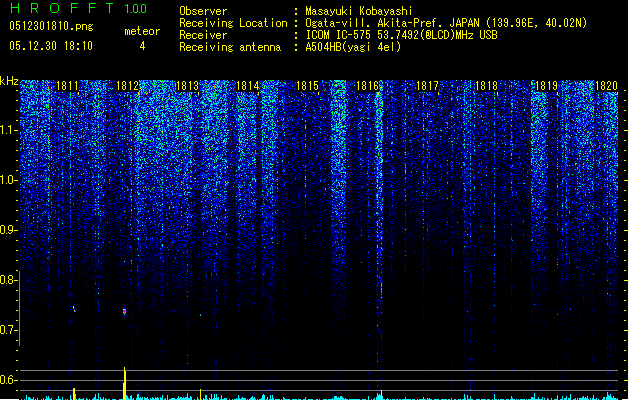Click the 1.1 kHz axis label
Viewport: 629px width, 400px height.
coord(9,130)
